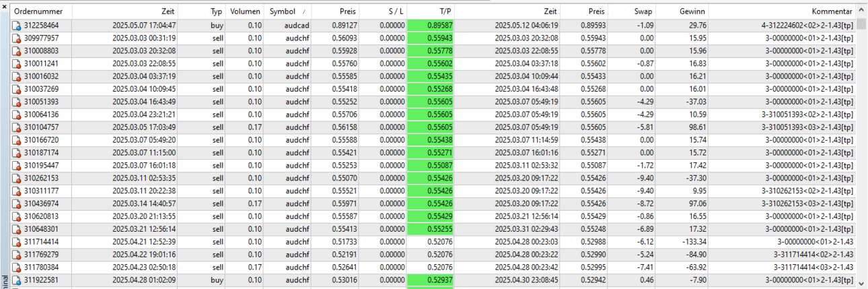Image resolution: width=868 pixels, height=289 pixels.
Task: Click the green T/P cell 0.52937
Action: [431, 280]
